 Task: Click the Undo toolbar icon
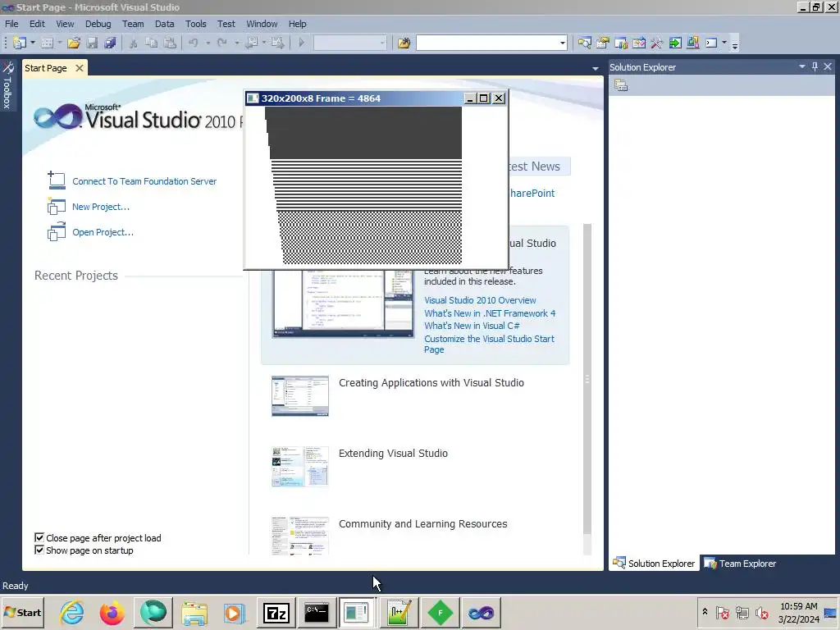click(194, 43)
